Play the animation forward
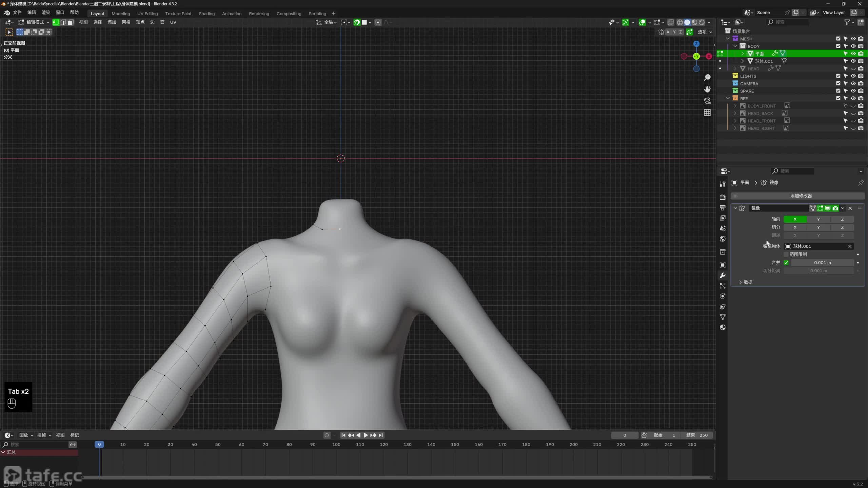The width and height of the screenshot is (868, 488). pos(366,435)
